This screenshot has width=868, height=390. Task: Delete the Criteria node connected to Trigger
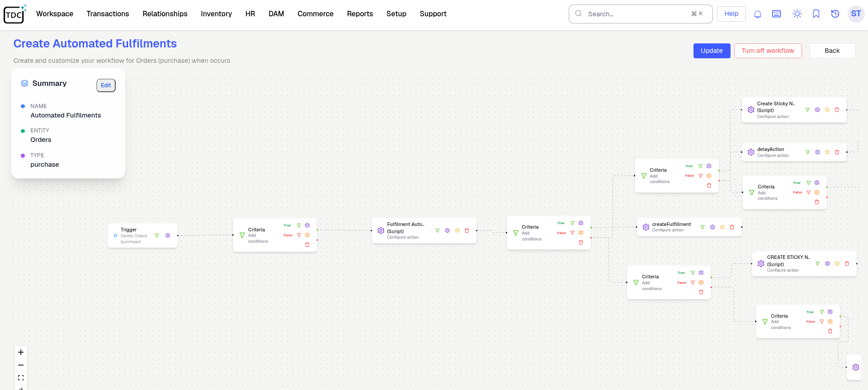[307, 244]
